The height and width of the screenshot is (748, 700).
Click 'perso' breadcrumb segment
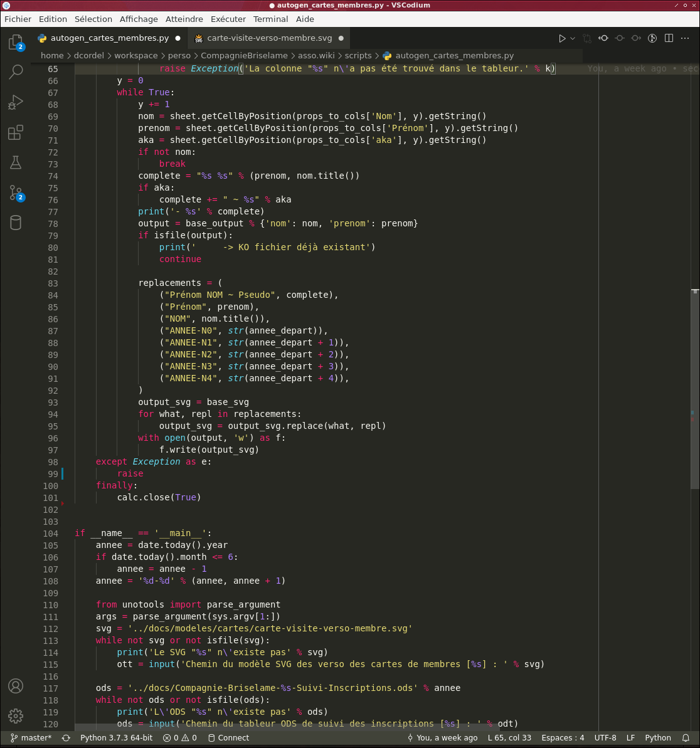tap(179, 56)
